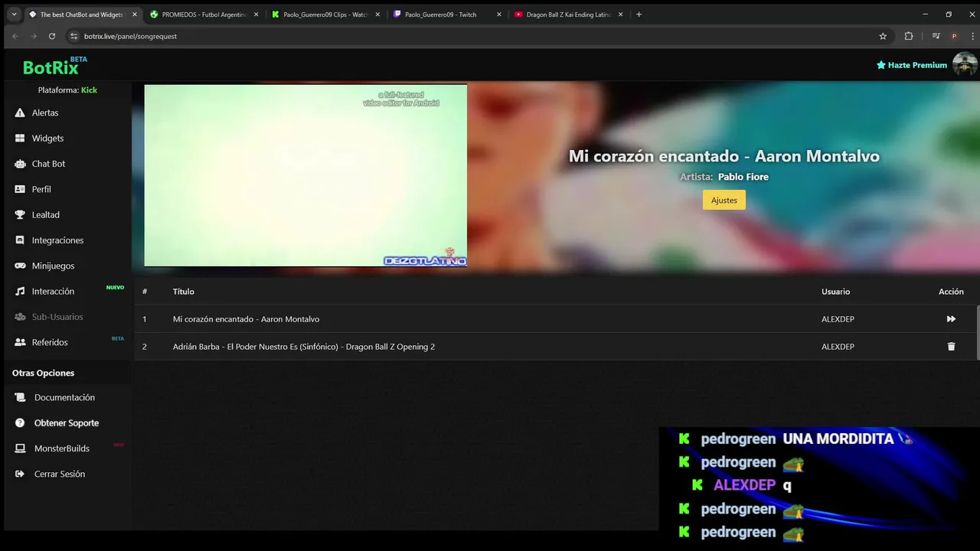This screenshot has height=551, width=980.
Task: Click the Widgets grid icon
Action: (x=20, y=139)
